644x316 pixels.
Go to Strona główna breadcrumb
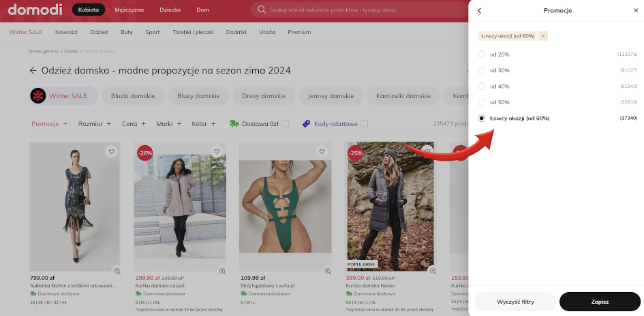[44, 51]
